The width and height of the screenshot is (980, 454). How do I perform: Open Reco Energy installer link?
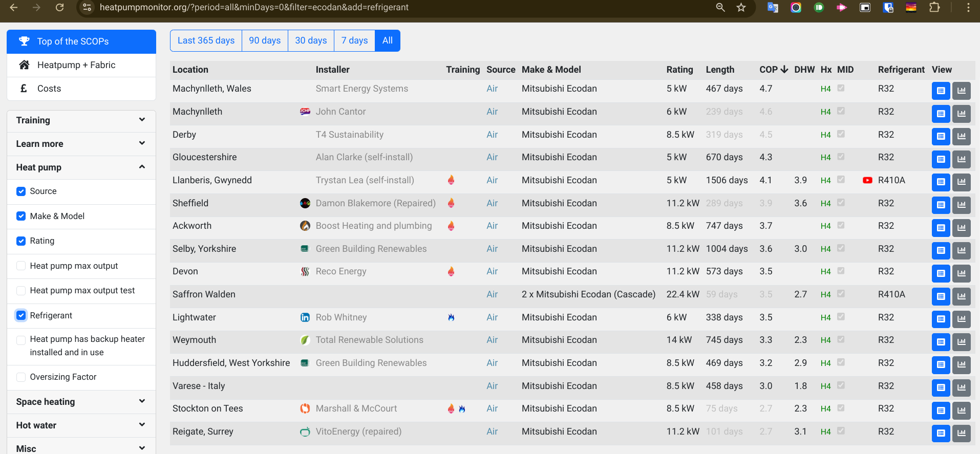click(341, 271)
